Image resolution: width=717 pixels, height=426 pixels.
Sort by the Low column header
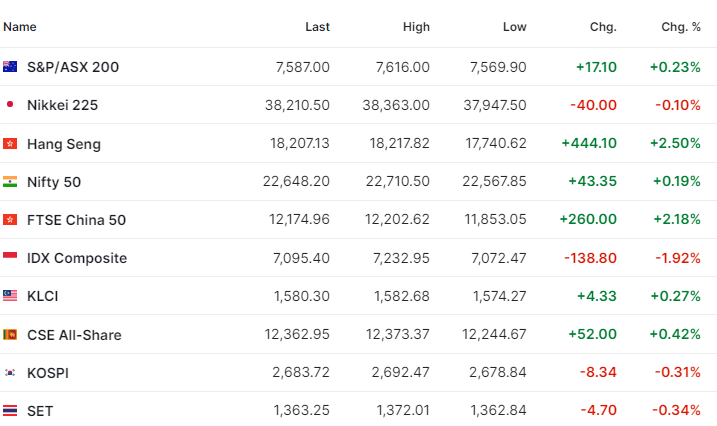pos(515,27)
